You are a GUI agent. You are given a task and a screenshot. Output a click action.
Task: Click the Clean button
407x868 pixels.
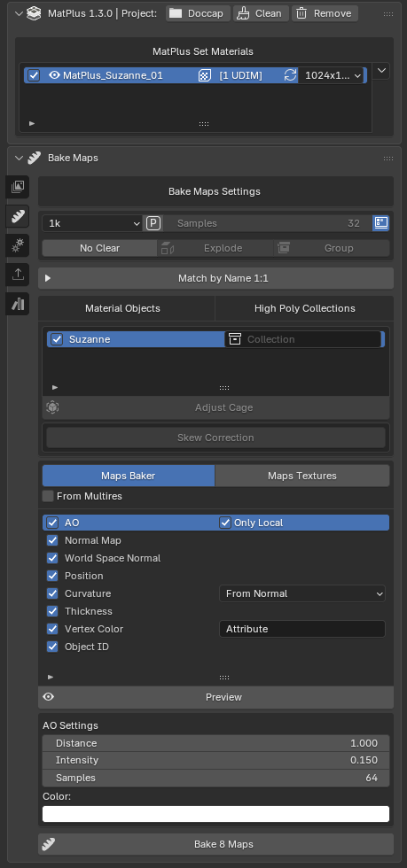pyautogui.click(x=262, y=13)
